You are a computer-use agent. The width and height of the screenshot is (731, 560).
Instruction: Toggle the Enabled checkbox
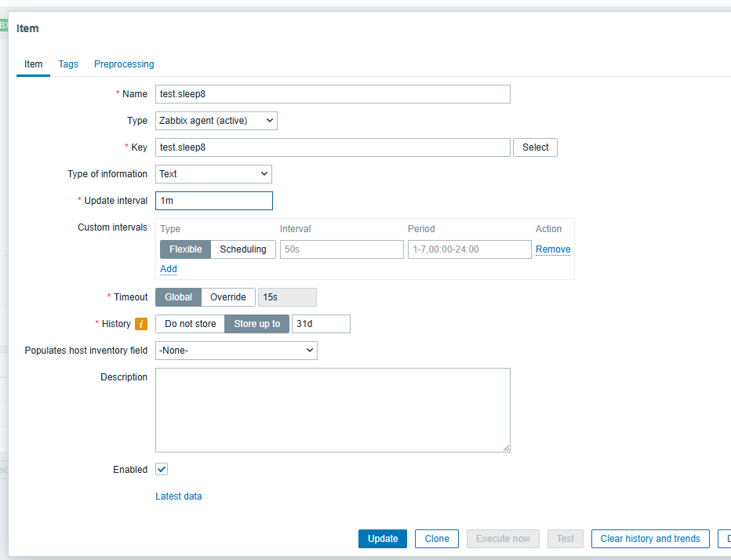click(162, 469)
